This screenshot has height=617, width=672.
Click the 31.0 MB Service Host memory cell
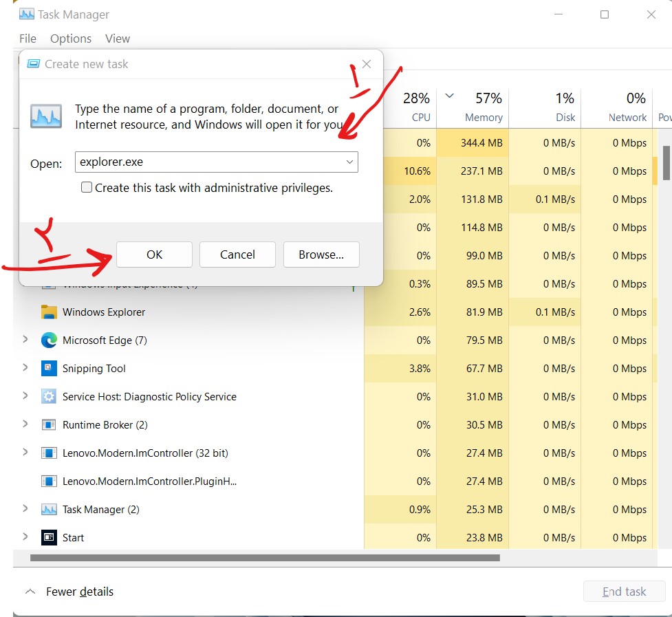(473, 397)
